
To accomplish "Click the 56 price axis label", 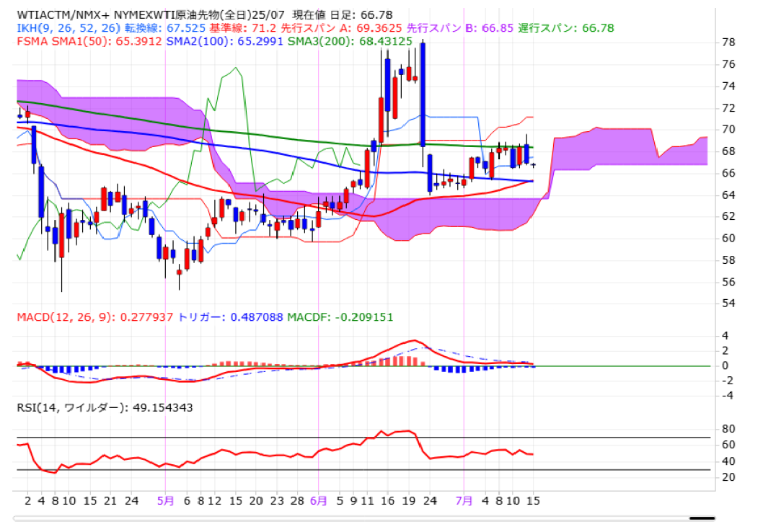I will click(728, 282).
